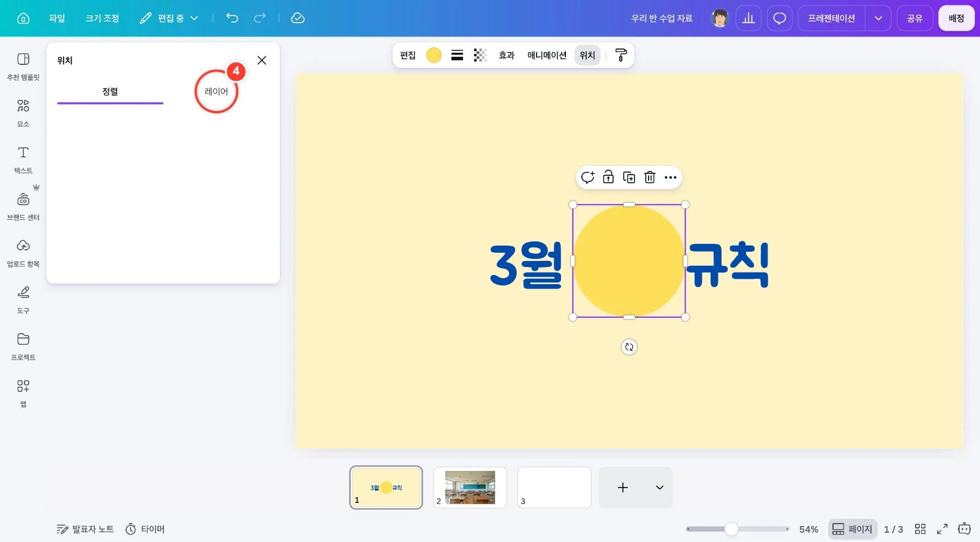980x542 pixels.
Task: Click the 54% zoom value
Action: click(809, 529)
